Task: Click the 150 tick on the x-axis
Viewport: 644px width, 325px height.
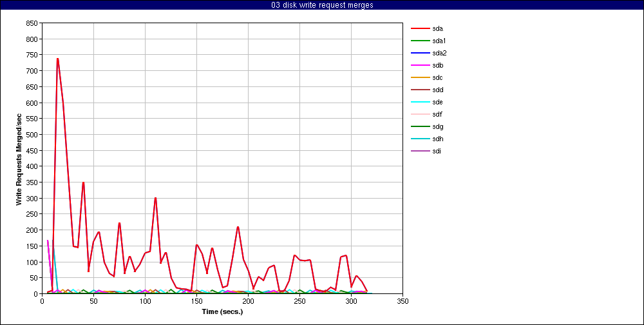Action: 196,301
